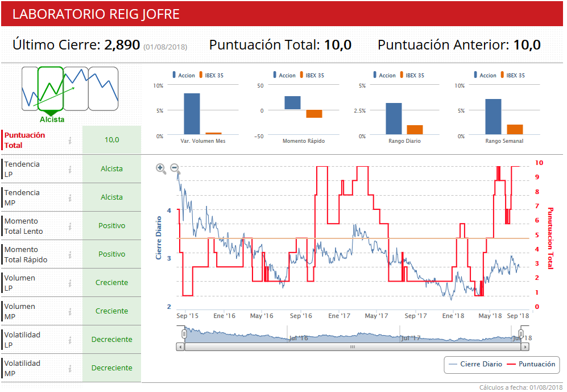Click the Rango Diario chart title
Screen dimensions: 567x392
point(405,141)
